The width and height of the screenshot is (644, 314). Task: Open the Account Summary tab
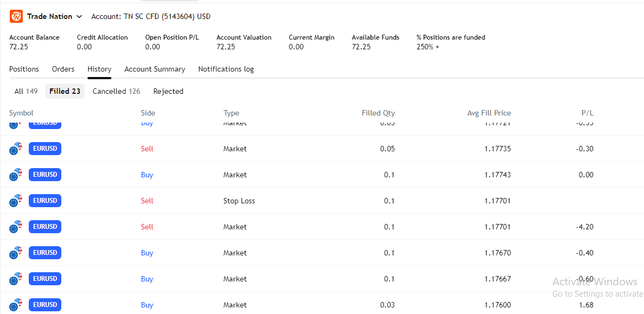tap(155, 69)
